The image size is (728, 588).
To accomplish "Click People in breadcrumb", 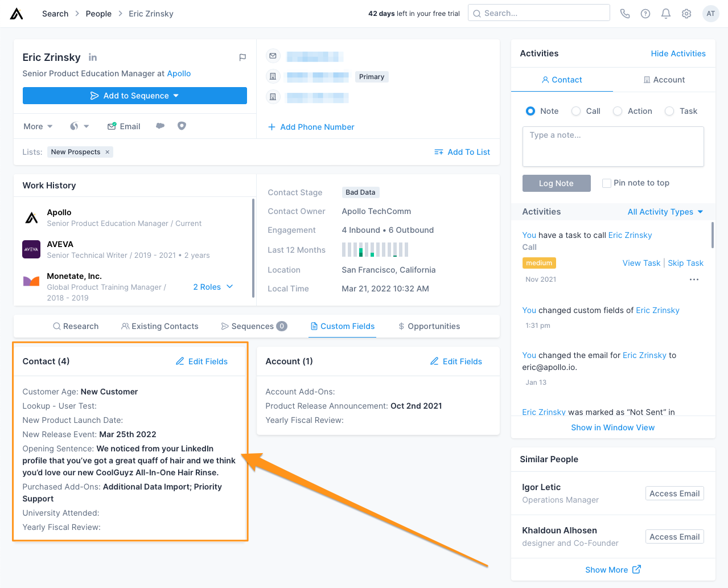I will pyautogui.click(x=98, y=14).
